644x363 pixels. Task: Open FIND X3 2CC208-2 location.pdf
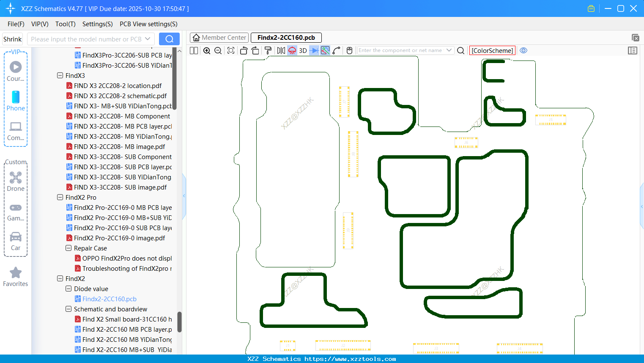pos(118,86)
